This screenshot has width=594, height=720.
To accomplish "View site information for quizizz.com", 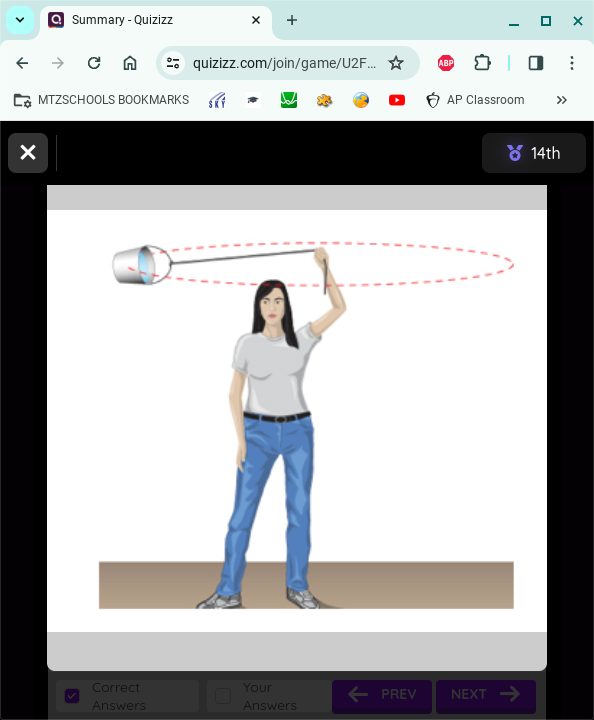I will tap(173, 63).
